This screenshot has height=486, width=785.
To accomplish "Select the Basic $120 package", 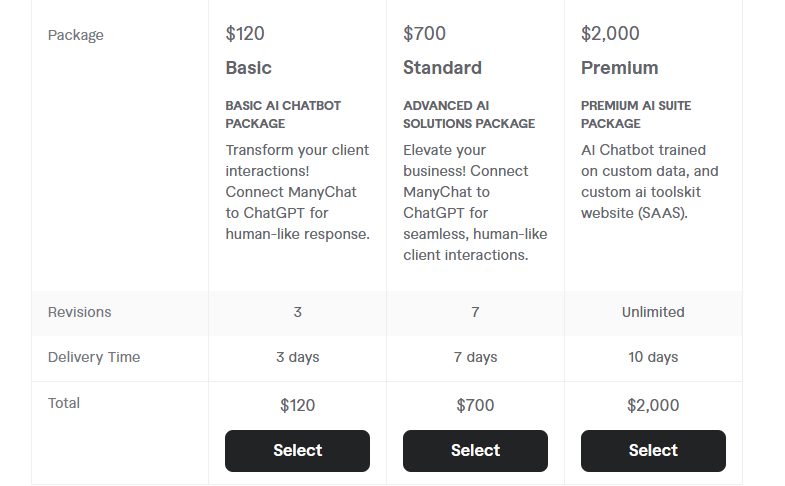I will [x=297, y=450].
